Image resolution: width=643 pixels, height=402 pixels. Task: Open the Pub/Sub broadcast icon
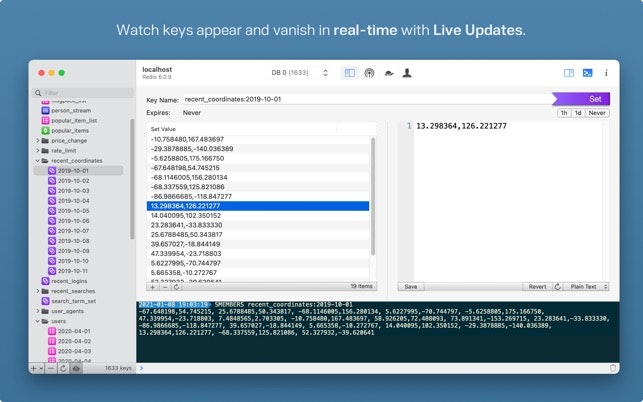click(369, 73)
